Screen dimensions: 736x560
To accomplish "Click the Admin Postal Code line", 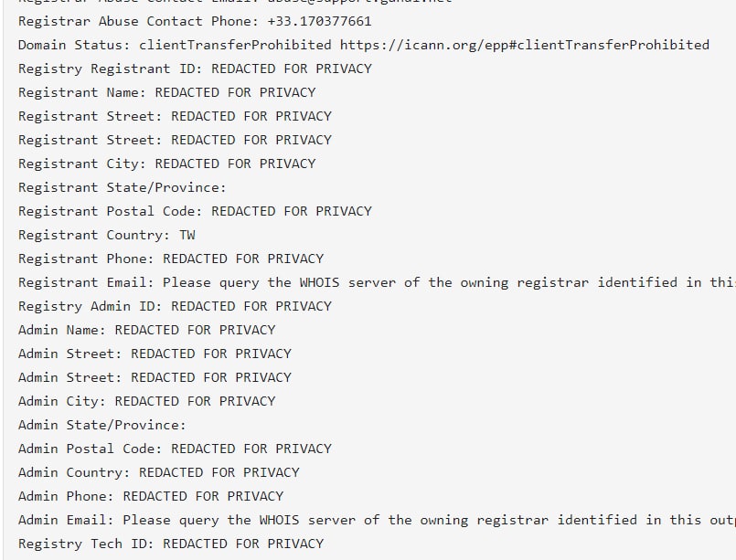I will click(x=175, y=449).
